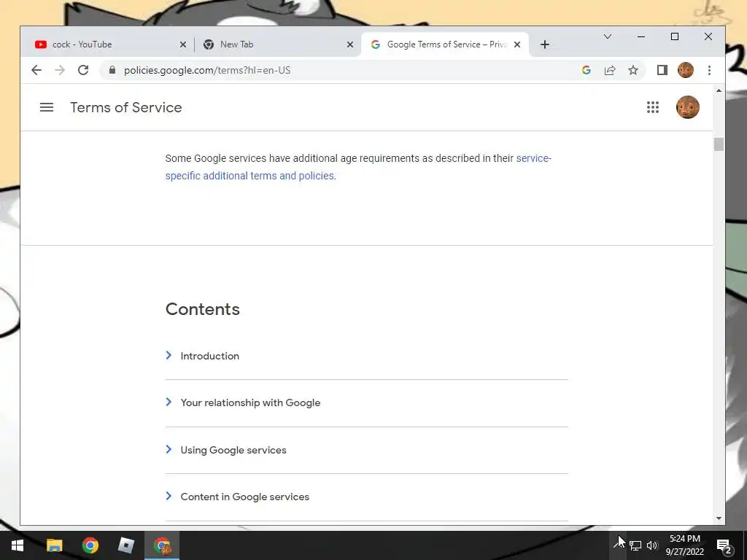View site information via lock icon
Screen dimensions: 747x560
coord(112,70)
